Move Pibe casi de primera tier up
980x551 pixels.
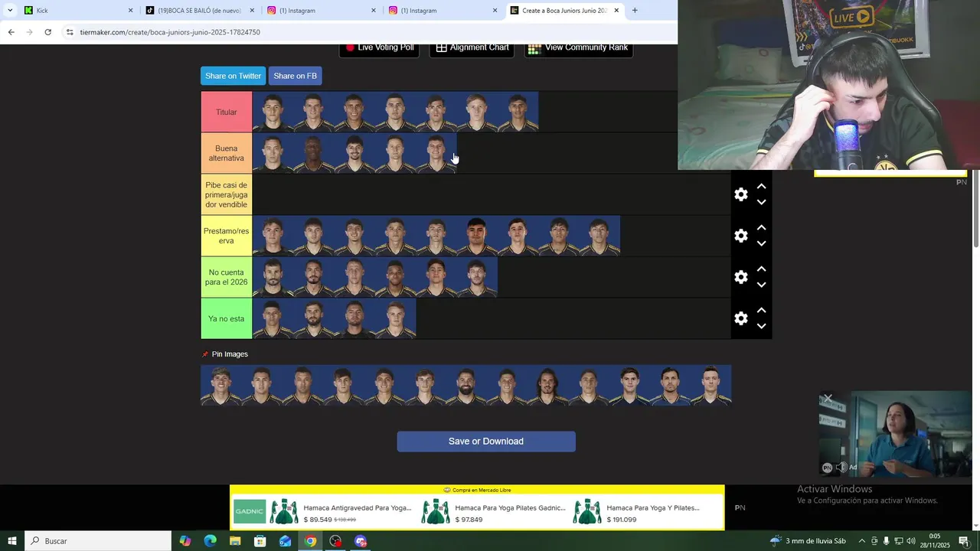click(x=761, y=186)
